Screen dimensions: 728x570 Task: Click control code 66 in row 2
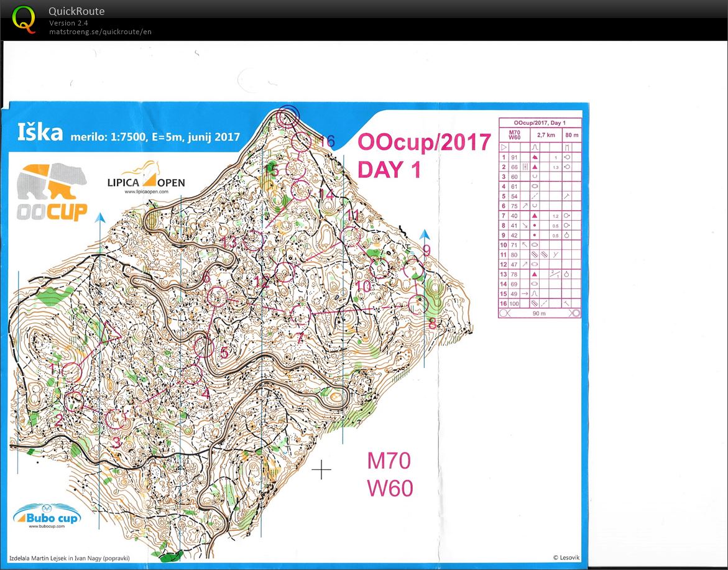coord(514,167)
